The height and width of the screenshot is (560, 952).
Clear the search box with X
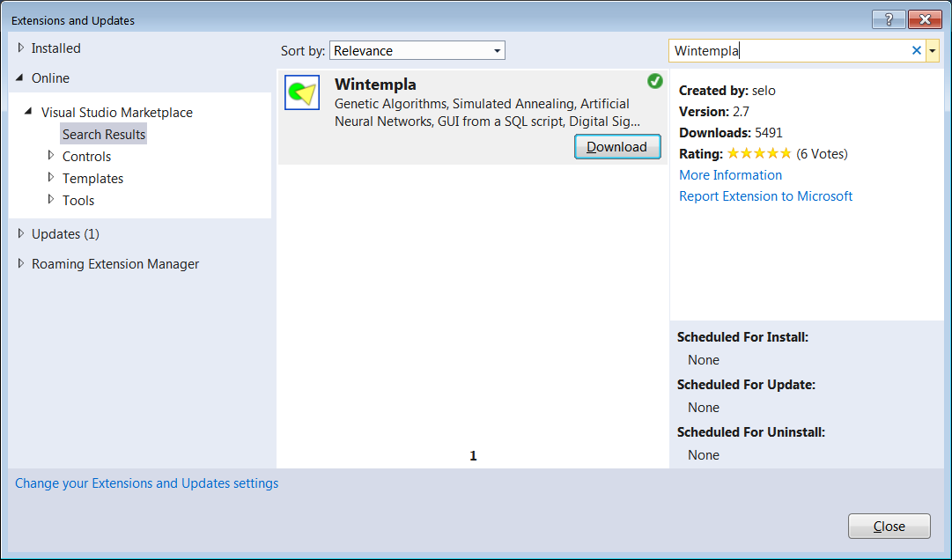[916, 50]
